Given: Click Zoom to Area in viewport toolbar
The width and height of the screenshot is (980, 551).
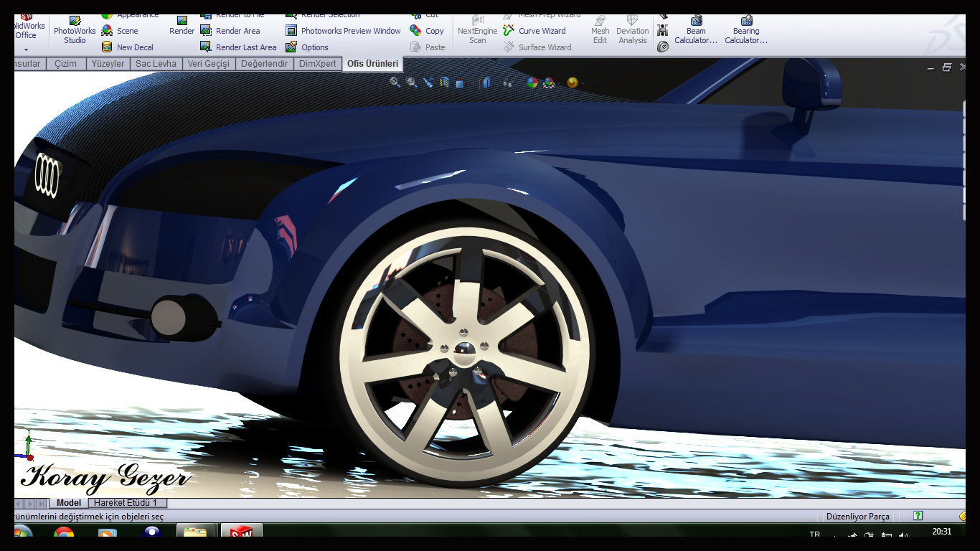Looking at the screenshot, I should point(412,83).
